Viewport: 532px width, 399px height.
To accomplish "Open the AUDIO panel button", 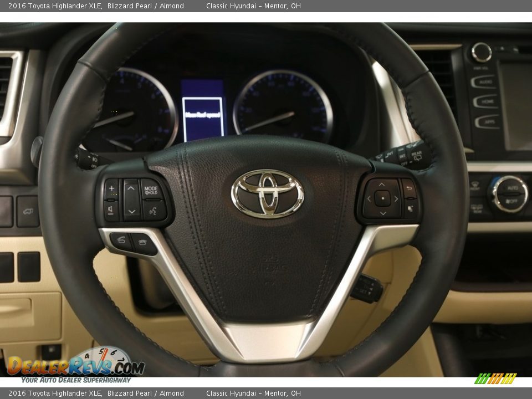I will pyautogui.click(x=486, y=81).
